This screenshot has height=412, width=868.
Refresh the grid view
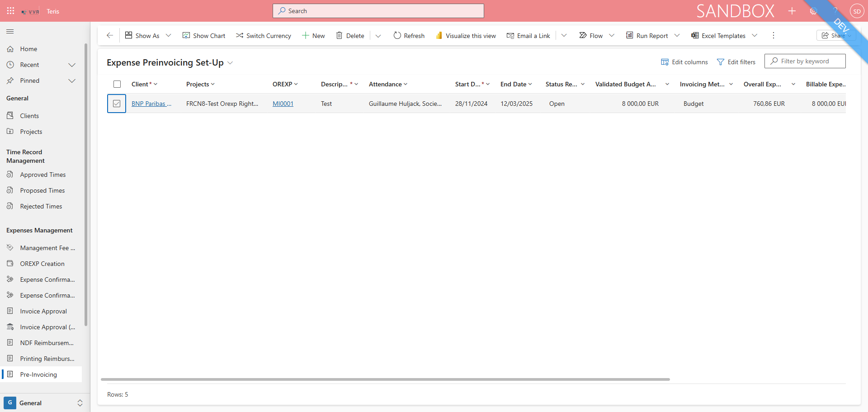tap(409, 36)
